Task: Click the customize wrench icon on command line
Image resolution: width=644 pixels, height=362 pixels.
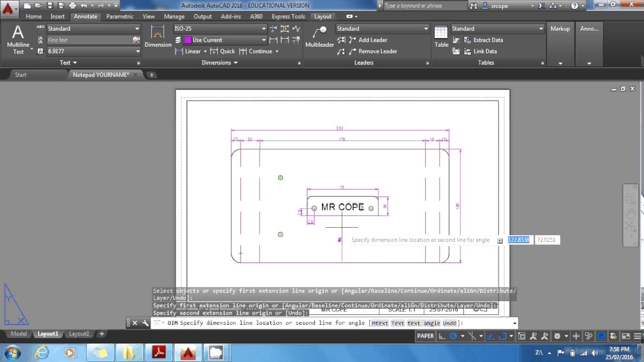Action: tap(145, 323)
